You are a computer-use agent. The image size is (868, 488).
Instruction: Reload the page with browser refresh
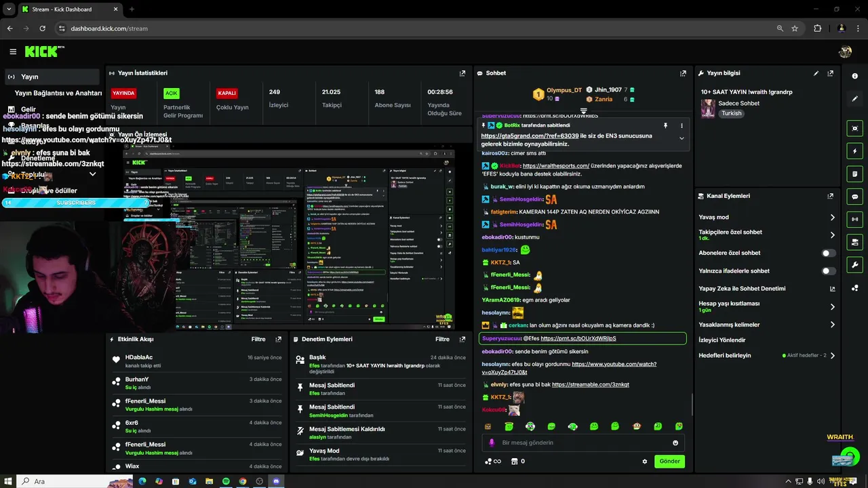pos(42,28)
